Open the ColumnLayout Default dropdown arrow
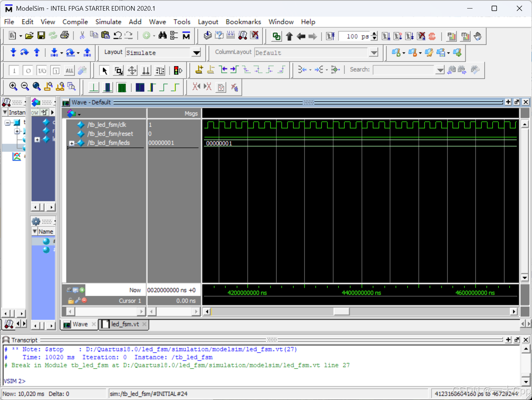 click(x=374, y=53)
